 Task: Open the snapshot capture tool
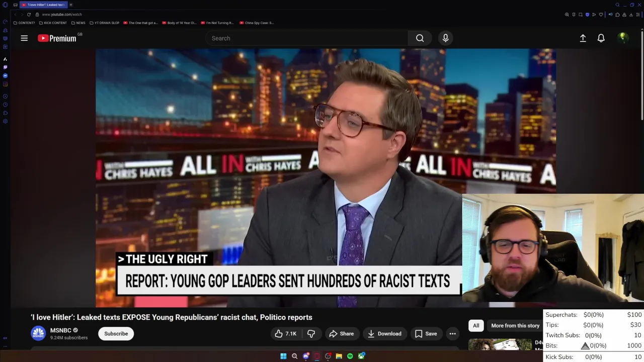coord(581,15)
